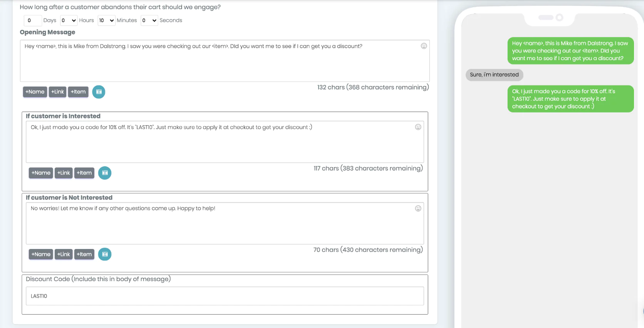The height and width of the screenshot is (328, 644).
Task: Click image attach icon under Opening Message
Action: 99,92
